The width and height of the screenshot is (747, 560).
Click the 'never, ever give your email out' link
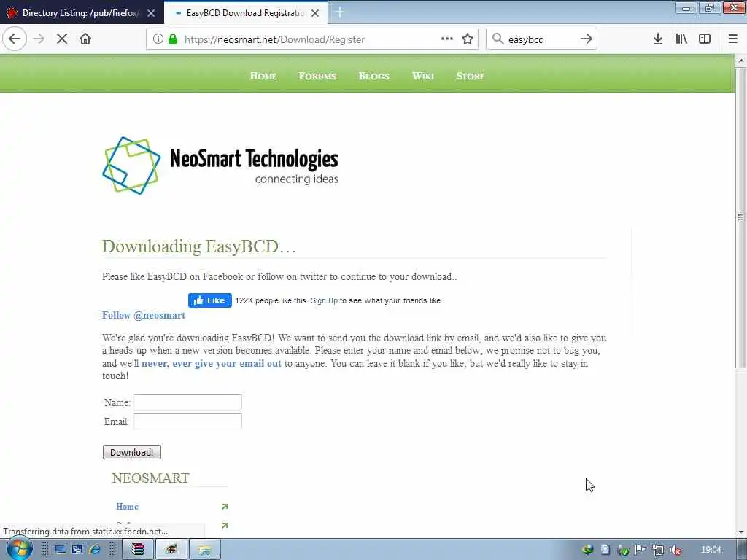[212, 363]
